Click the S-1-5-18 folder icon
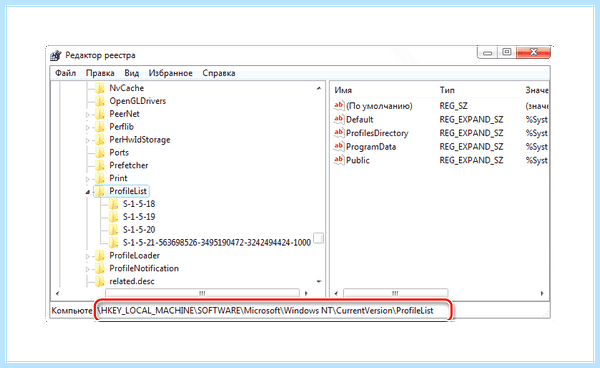The image size is (600, 368). [113, 204]
